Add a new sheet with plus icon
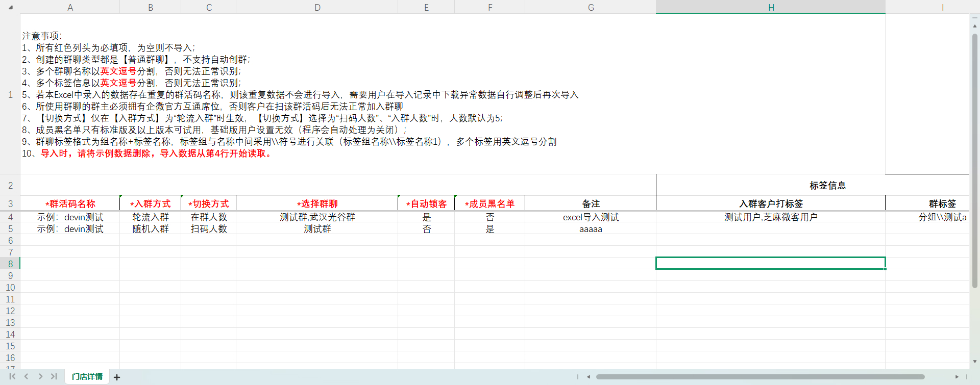This screenshot has width=980, height=385. [117, 377]
